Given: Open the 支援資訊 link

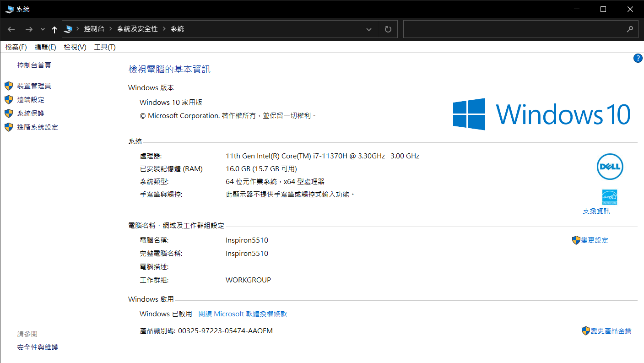Looking at the screenshot, I should [596, 211].
